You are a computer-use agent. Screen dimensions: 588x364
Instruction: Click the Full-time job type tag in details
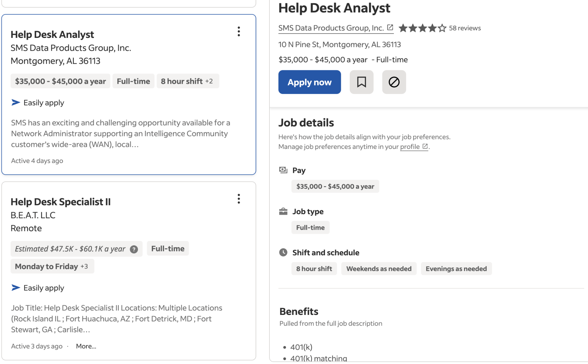pyautogui.click(x=310, y=227)
